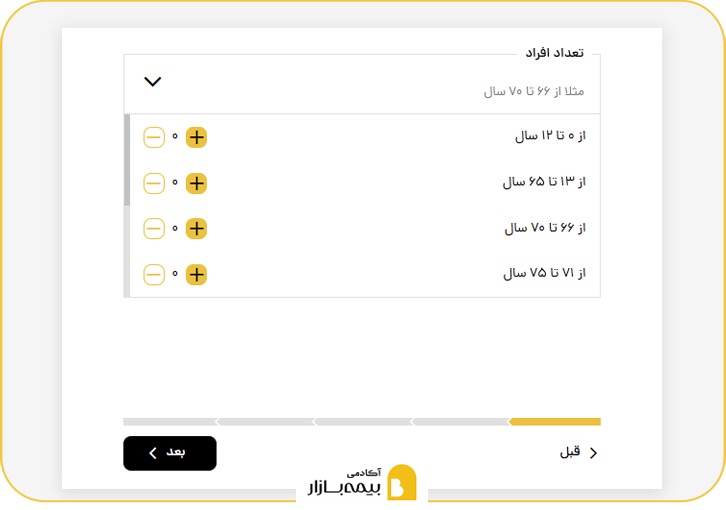This screenshot has width=726, height=510.
Task: Click the leftmost gray progress segment
Action: [169, 421]
